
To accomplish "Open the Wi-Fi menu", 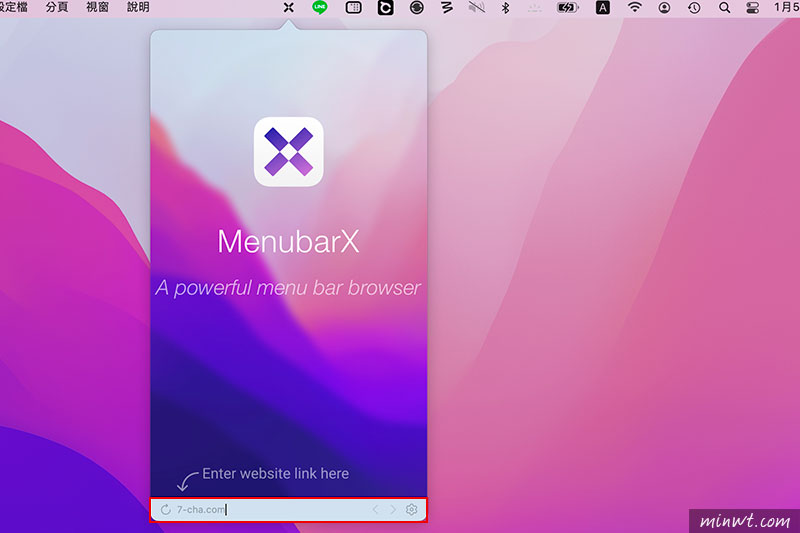I will coord(634,7).
